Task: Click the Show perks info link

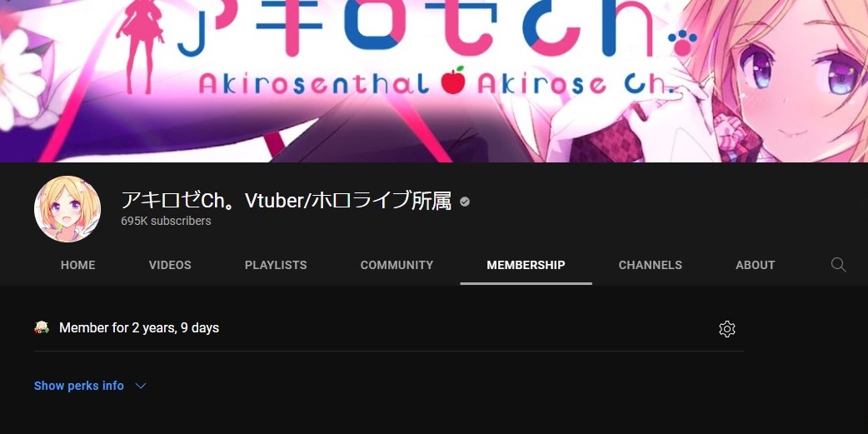Action: (x=78, y=386)
